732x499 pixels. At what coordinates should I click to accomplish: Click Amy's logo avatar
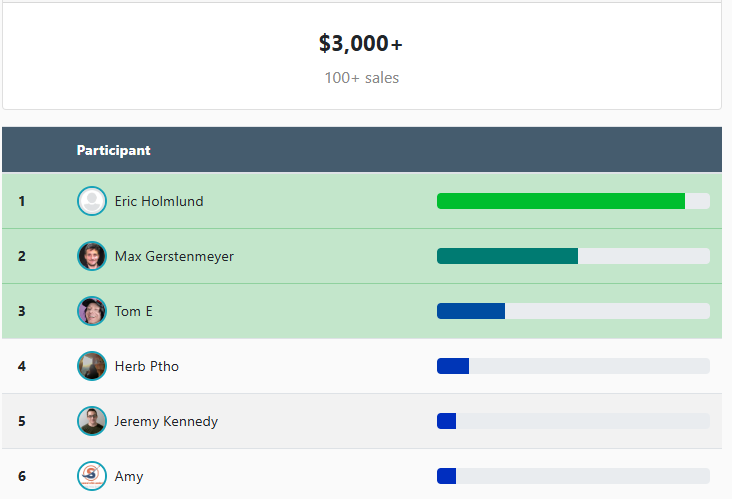pyautogui.click(x=92, y=476)
